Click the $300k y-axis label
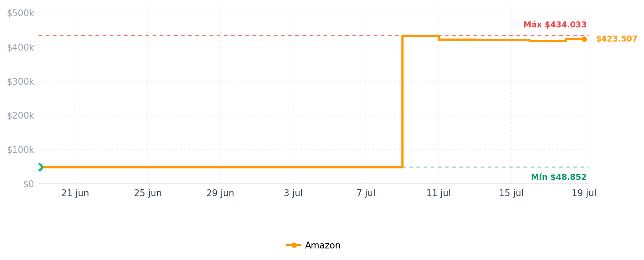The image size is (644, 260). click(x=20, y=81)
